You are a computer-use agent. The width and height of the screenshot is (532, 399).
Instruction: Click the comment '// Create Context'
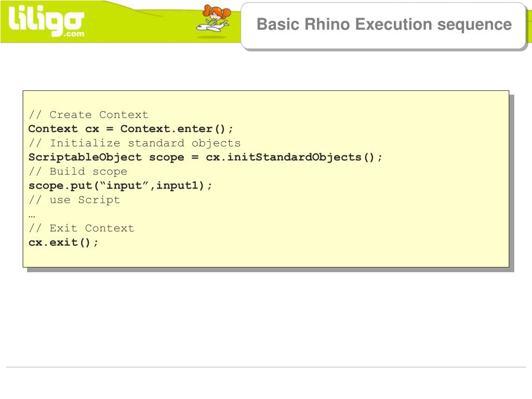(x=88, y=115)
